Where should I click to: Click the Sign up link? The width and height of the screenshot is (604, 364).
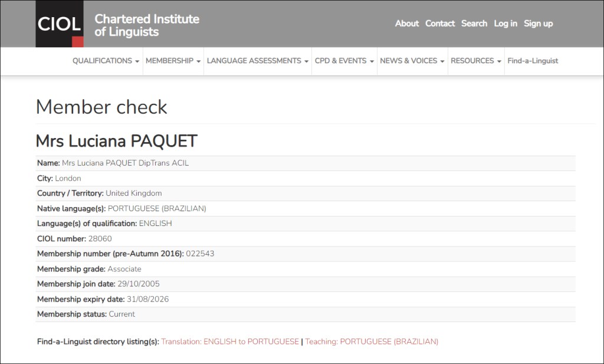point(538,24)
